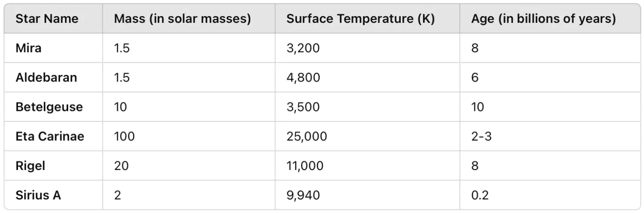The image size is (644, 213).
Task: Click the Age (in billions of years) header
Action: [x=543, y=19]
